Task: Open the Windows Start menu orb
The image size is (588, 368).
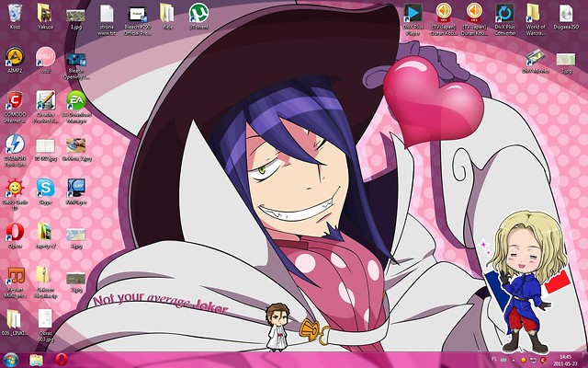Action: click(11, 360)
